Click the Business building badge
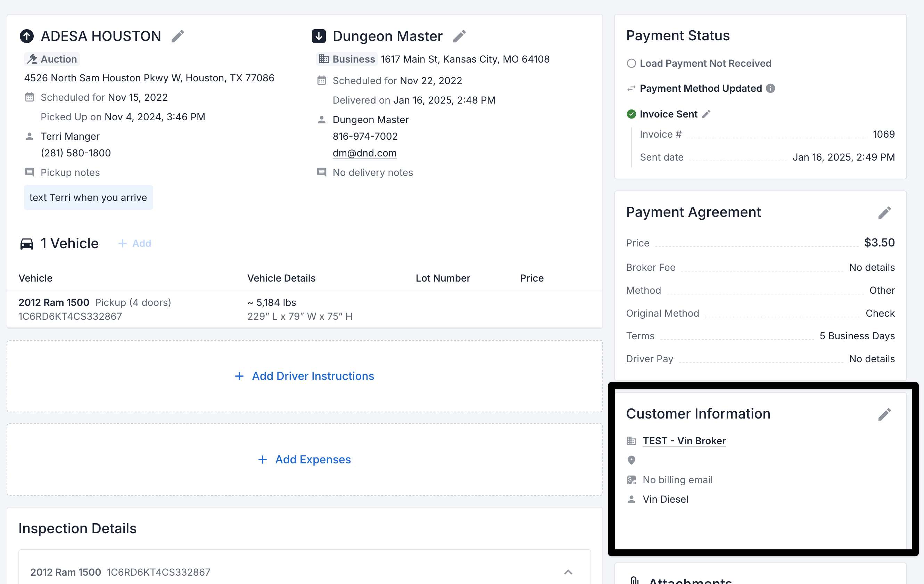Viewport: 924px width, 584px height. coord(347,59)
